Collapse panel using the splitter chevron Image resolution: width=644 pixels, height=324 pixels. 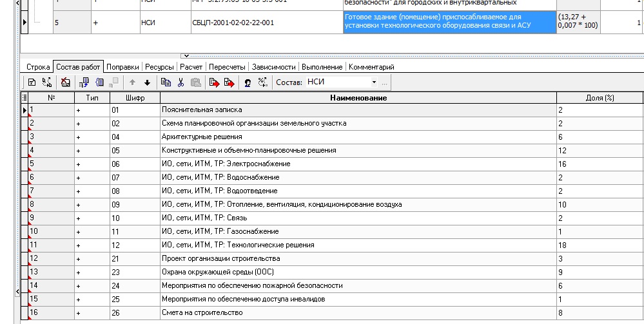coord(186,55)
